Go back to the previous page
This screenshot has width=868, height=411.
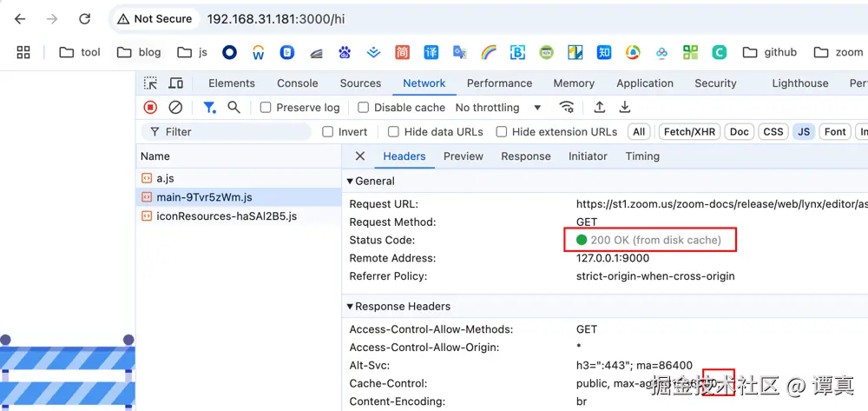point(20,19)
